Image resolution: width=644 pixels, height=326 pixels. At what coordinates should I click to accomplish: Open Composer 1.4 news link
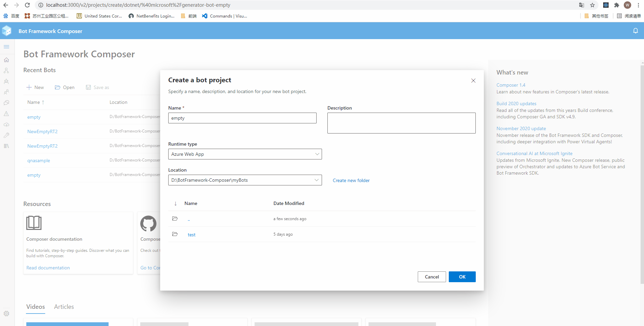[x=511, y=85]
